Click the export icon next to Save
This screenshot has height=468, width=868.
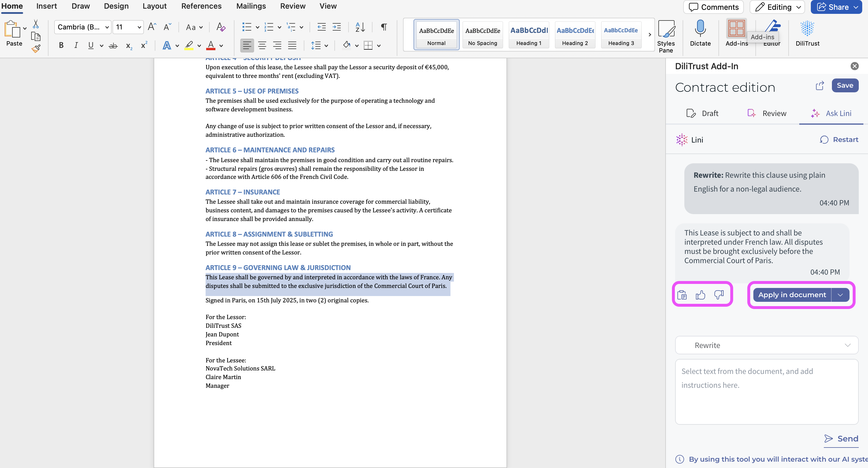819,86
